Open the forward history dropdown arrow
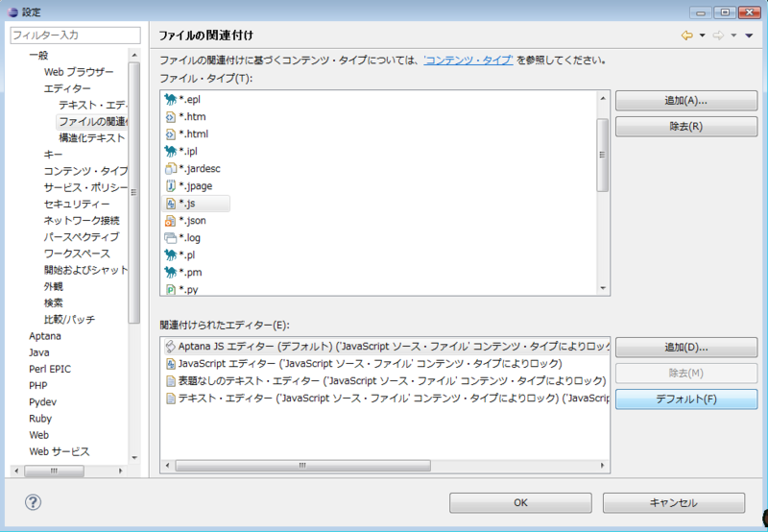The height and width of the screenshot is (532, 768). (733, 36)
